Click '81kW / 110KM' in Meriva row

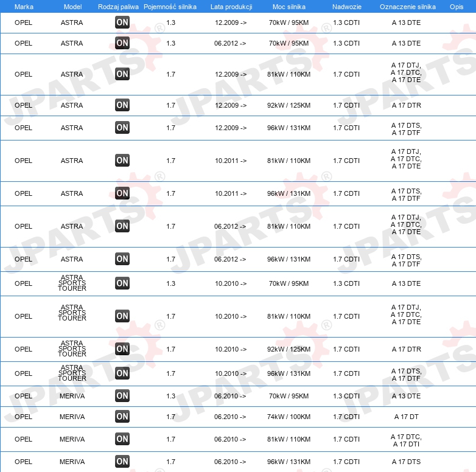289,439
